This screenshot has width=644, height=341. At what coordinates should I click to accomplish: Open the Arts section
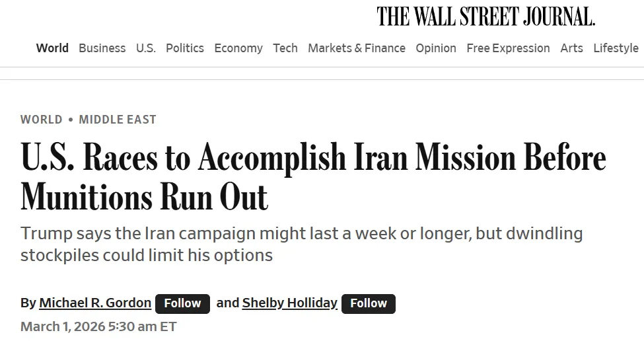pos(571,48)
